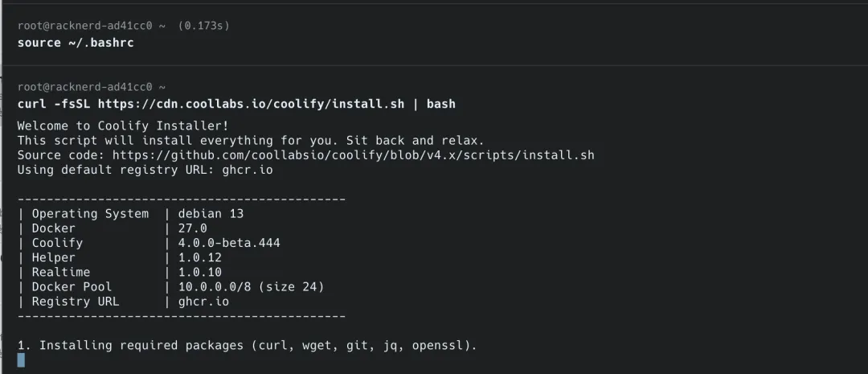This screenshot has height=374, width=868.
Task: Click the first root@racknerd prompt text
Action: (91, 26)
